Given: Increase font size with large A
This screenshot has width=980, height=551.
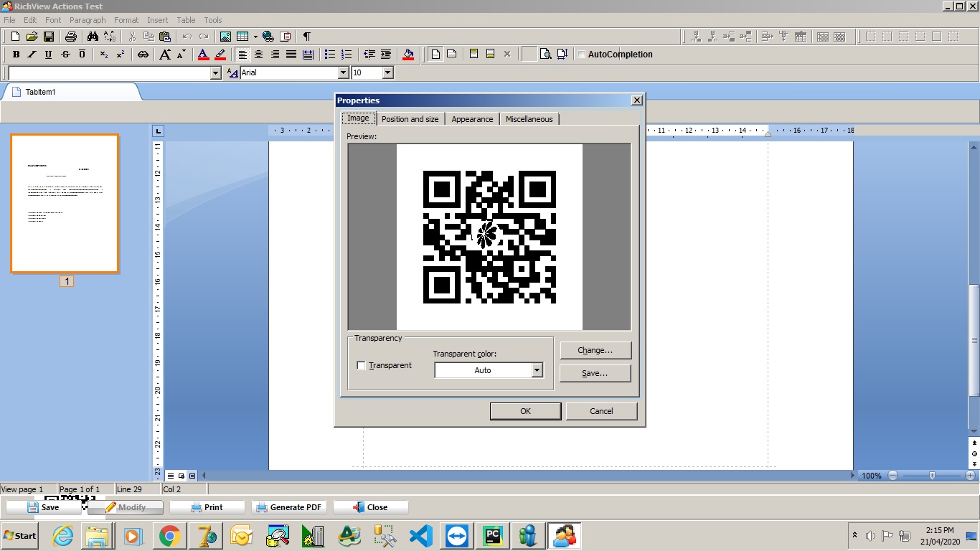Looking at the screenshot, I should 164,55.
